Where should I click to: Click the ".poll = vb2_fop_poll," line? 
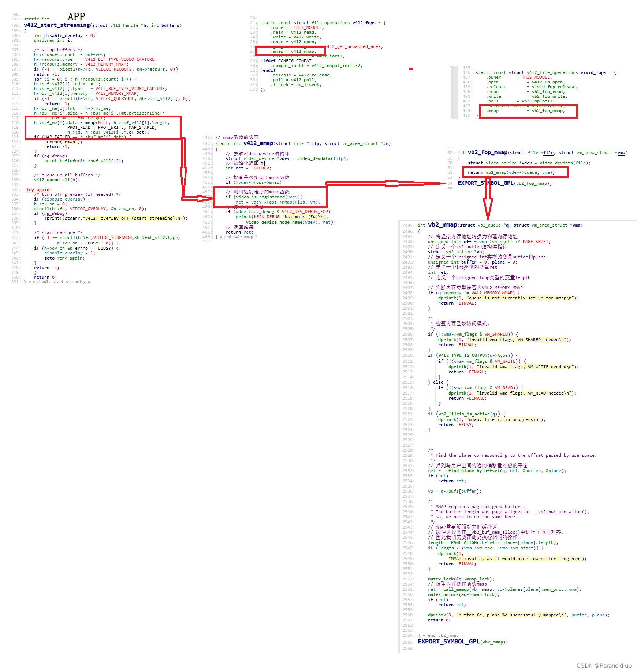click(x=520, y=101)
